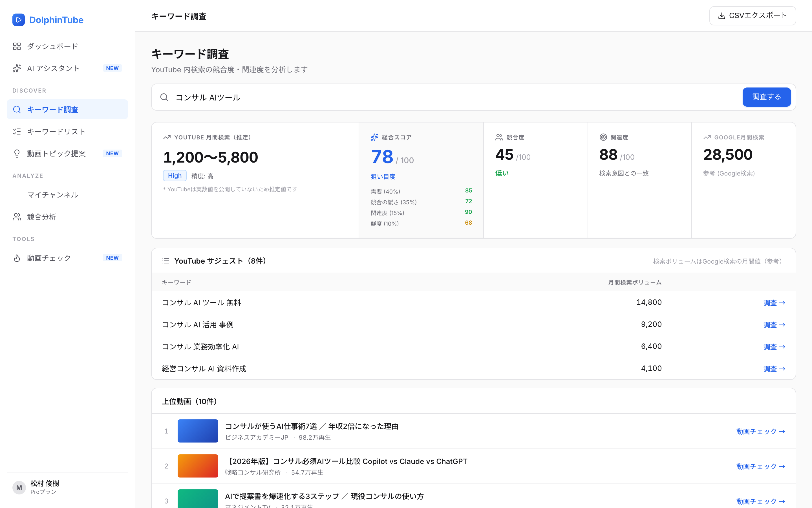Click the keyword research magnifier icon in sidebar
The image size is (812, 508).
pyautogui.click(x=17, y=110)
